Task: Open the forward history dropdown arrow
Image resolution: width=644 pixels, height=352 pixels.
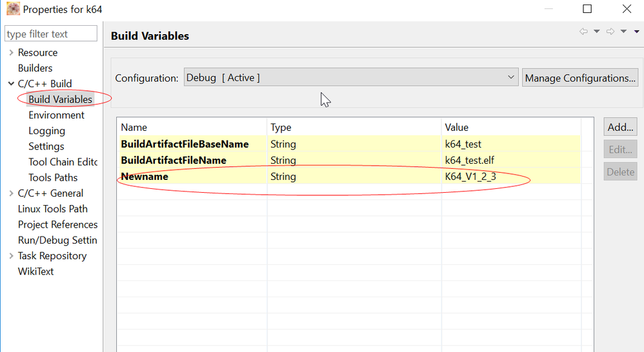Action: pos(623,32)
